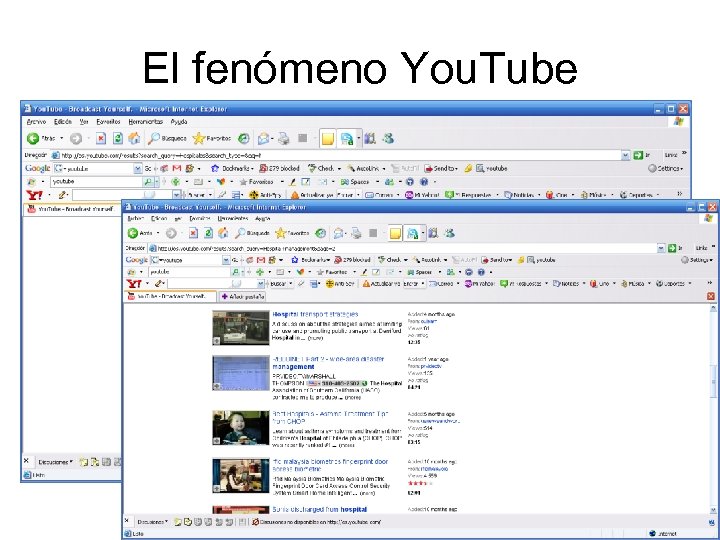The width and height of the screenshot is (720, 540).
Task: Expand Google search box dropdown in front window
Action: click(x=226, y=260)
